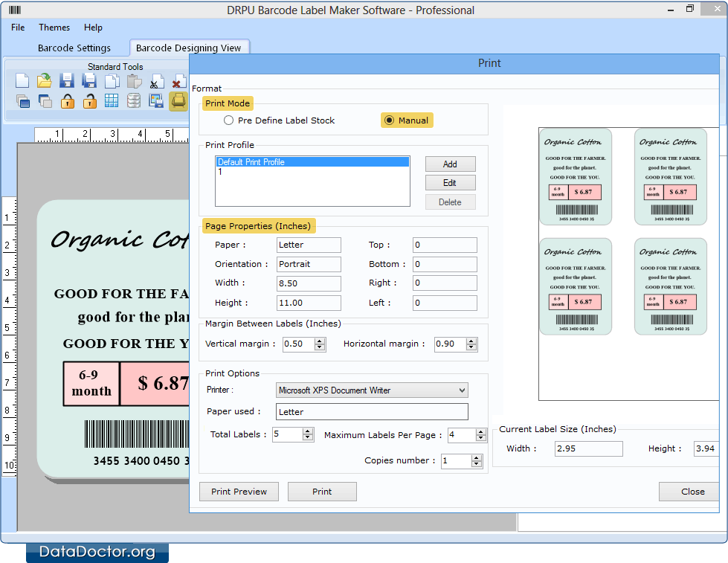Viewport: 728px width, 563px height.
Task: Increase Vertical margin with up arrow
Action: 320,341
